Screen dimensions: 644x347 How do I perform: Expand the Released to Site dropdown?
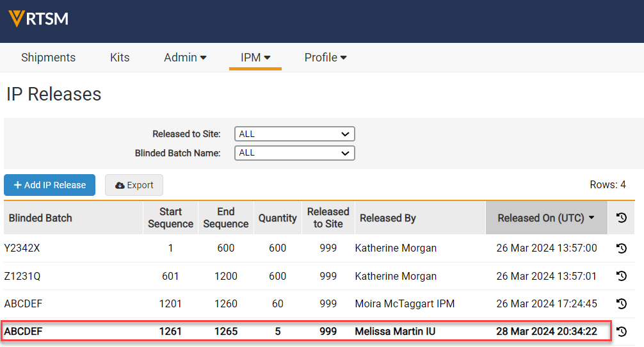click(294, 134)
